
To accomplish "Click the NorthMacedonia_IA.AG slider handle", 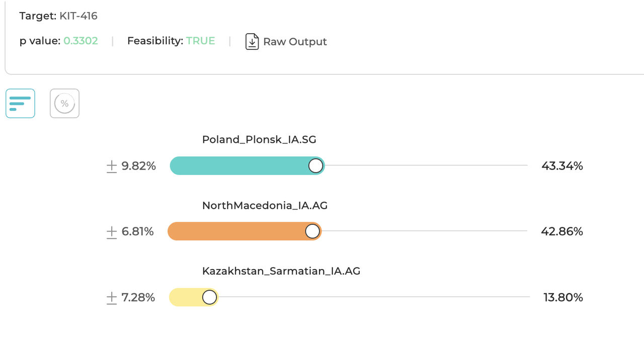I will coord(312,231).
